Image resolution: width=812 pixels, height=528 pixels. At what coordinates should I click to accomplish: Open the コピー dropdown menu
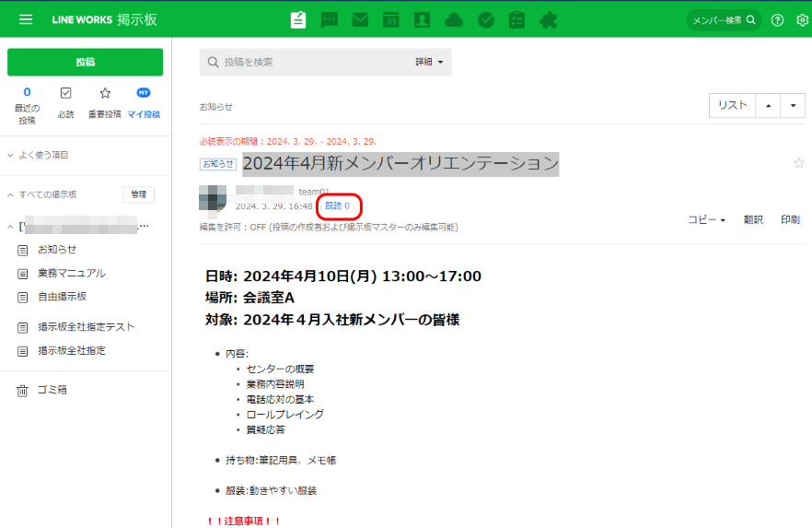tap(707, 220)
